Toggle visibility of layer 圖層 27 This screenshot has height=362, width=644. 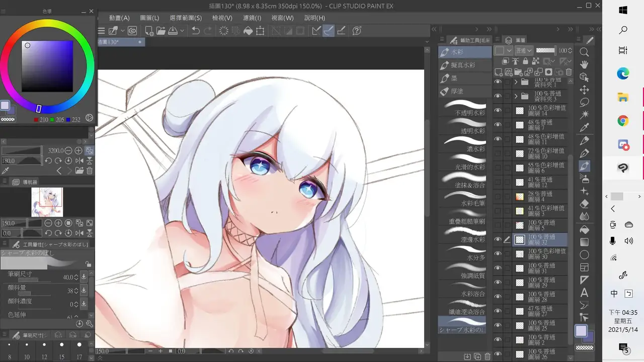(x=498, y=311)
